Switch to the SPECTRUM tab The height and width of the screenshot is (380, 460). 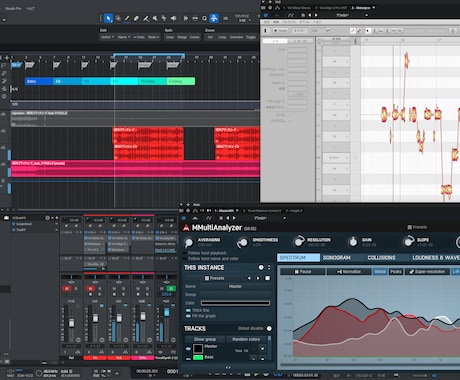[298, 258]
